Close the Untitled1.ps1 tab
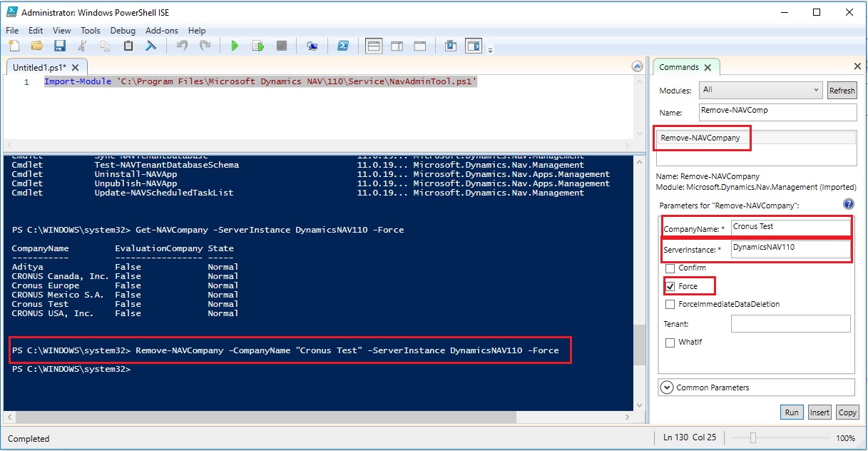Screen dimensions: 868x451 [x=76, y=67]
